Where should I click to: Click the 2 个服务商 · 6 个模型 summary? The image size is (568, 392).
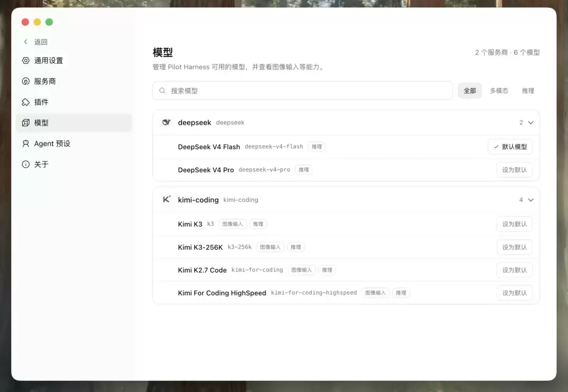tap(507, 53)
